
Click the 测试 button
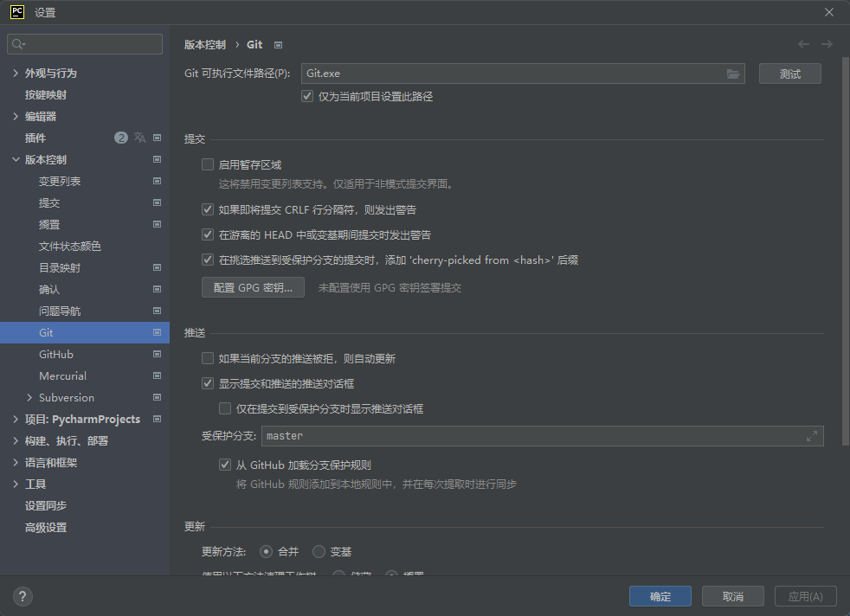789,74
